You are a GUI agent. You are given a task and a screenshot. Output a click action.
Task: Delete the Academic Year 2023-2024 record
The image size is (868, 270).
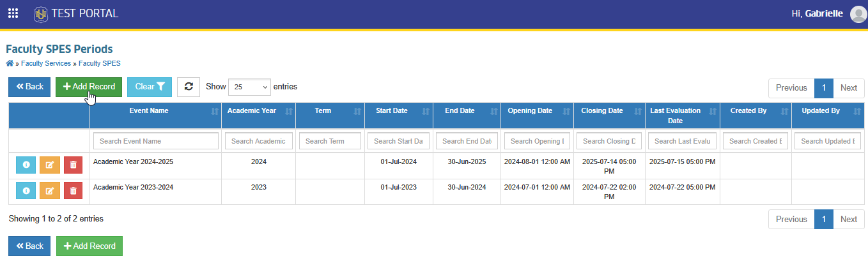[x=73, y=190]
